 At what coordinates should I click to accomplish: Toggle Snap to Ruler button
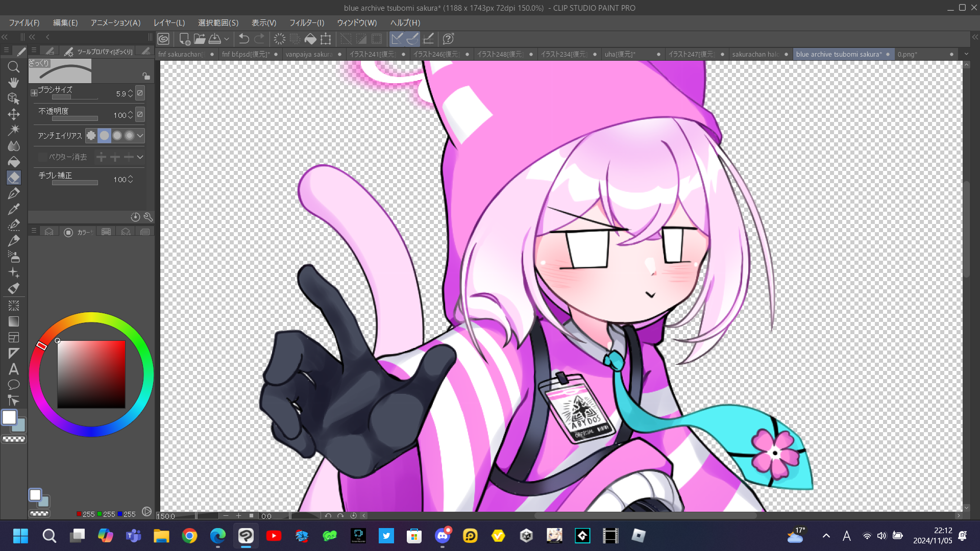coord(397,39)
